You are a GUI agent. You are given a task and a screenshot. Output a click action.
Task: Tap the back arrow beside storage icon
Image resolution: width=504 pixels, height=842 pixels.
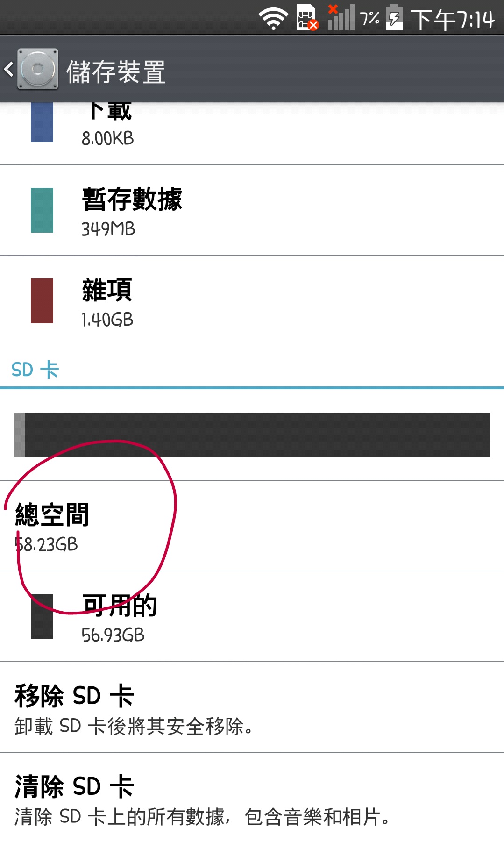point(8,70)
